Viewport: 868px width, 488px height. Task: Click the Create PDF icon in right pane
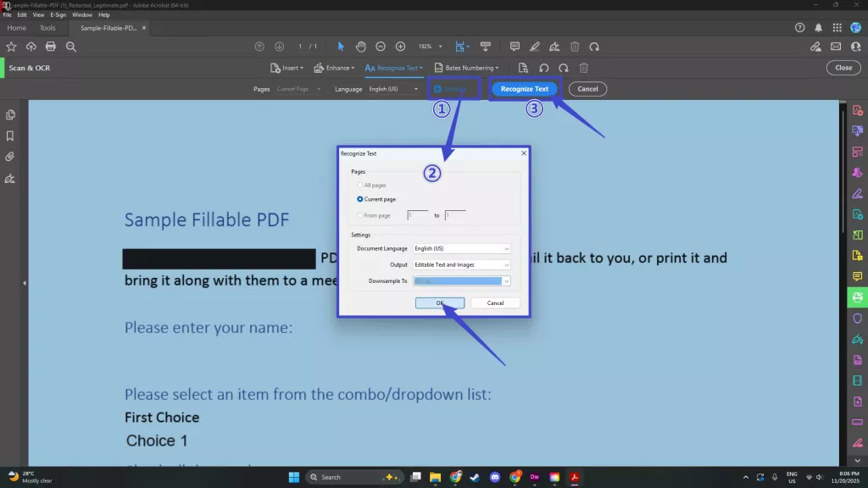[x=858, y=110]
